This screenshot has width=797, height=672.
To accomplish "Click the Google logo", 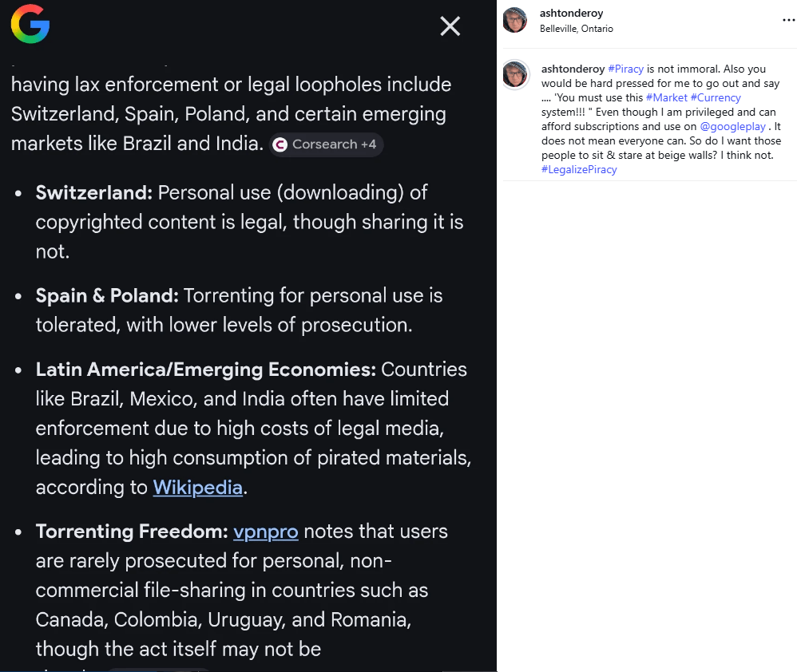I will click(x=30, y=24).
